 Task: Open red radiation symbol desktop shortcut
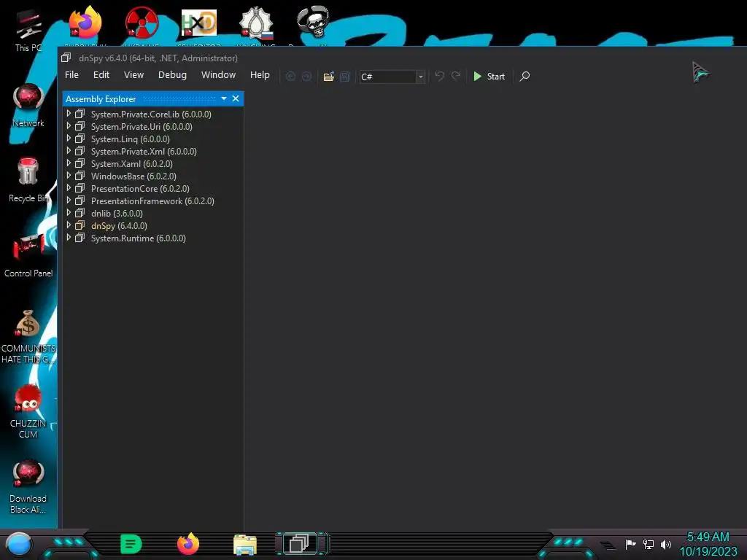point(142,23)
